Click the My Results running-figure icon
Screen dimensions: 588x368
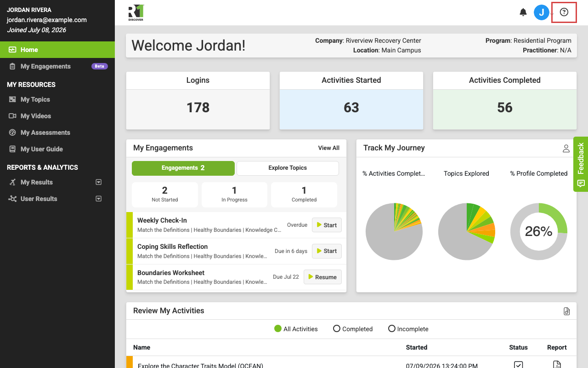pyautogui.click(x=12, y=182)
